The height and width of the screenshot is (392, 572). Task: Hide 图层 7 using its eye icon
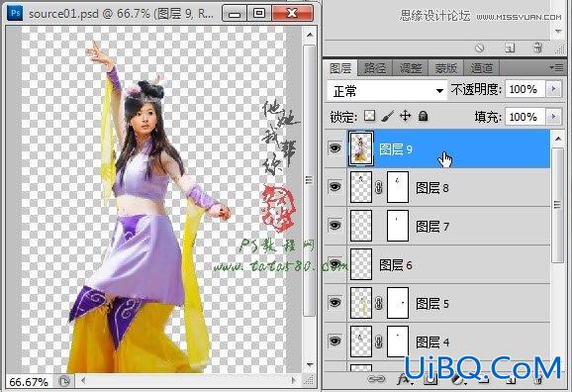click(x=334, y=225)
